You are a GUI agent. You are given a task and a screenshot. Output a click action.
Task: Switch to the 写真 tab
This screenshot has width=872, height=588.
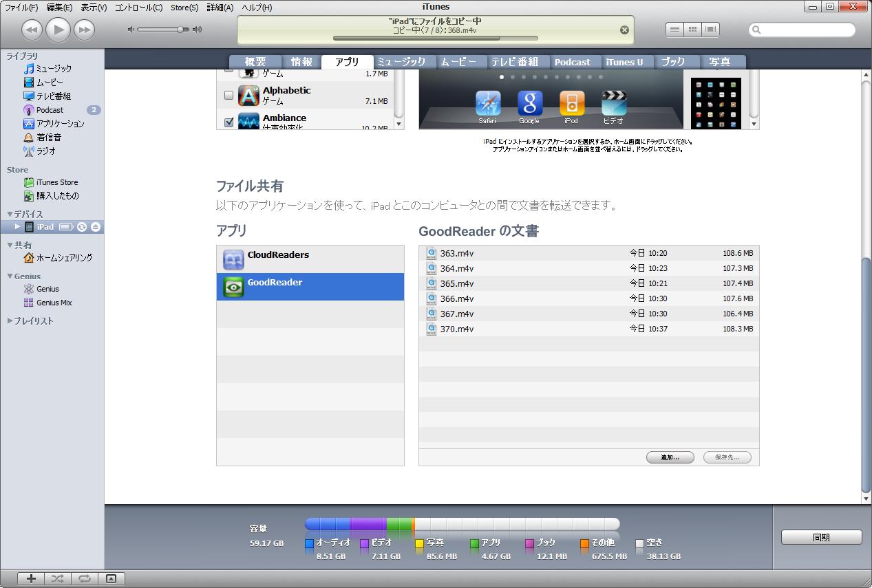[x=720, y=62]
